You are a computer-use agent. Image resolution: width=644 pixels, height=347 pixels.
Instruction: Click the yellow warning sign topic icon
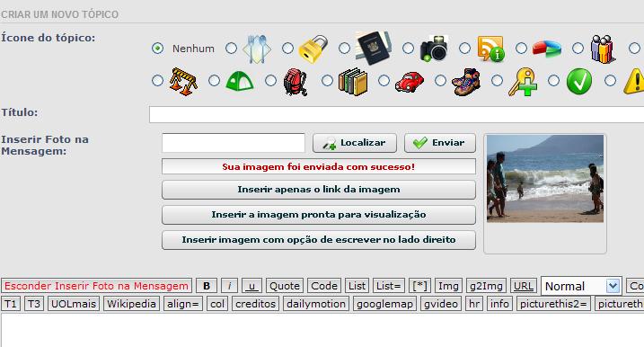point(634,81)
